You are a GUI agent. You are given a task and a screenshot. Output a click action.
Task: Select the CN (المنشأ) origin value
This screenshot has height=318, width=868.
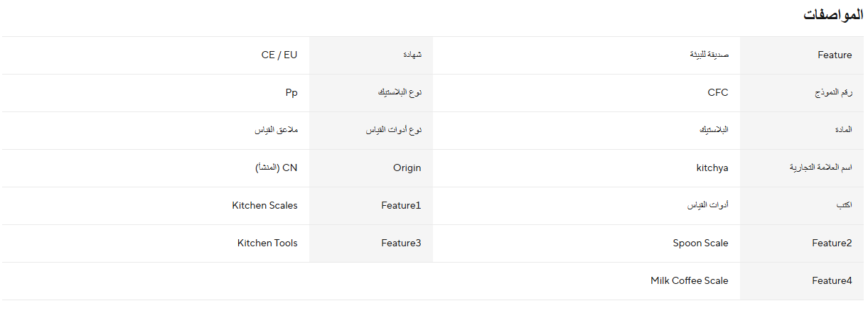(x=277, y=168)
